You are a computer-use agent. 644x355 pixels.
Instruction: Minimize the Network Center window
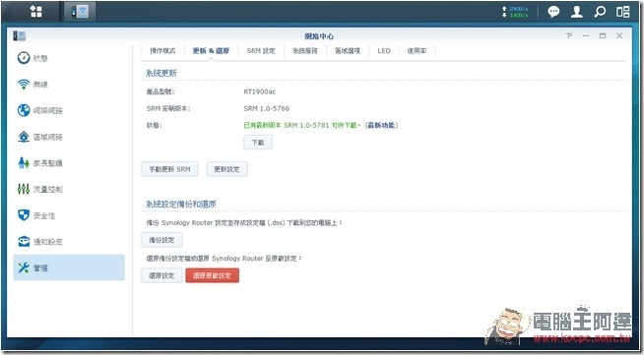(586, 36)
